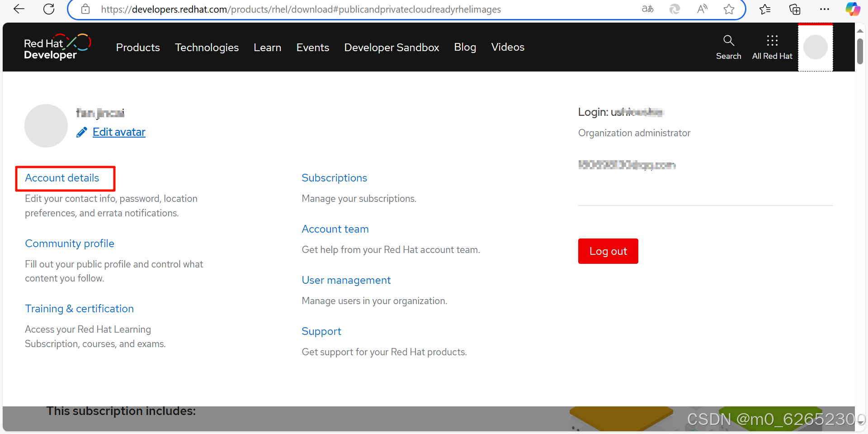
Task: Click the Edit avatar link
Action: pos(119,132)
